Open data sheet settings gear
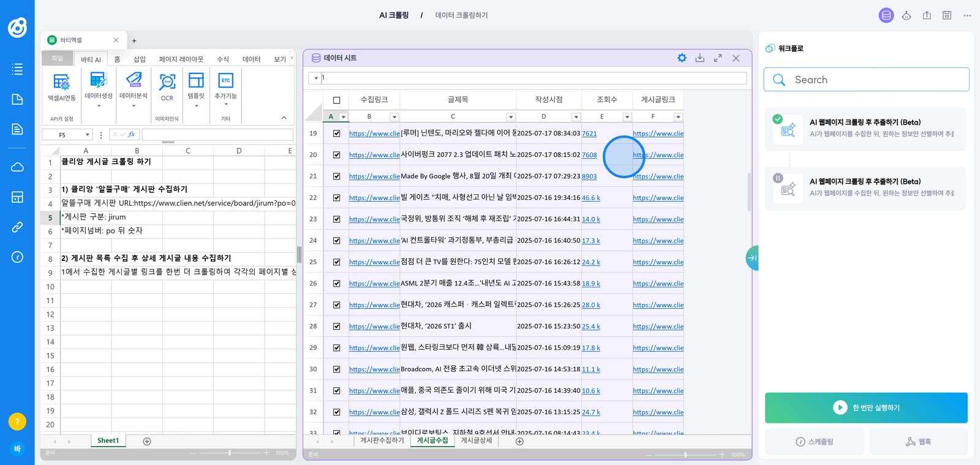 (682, 58)
